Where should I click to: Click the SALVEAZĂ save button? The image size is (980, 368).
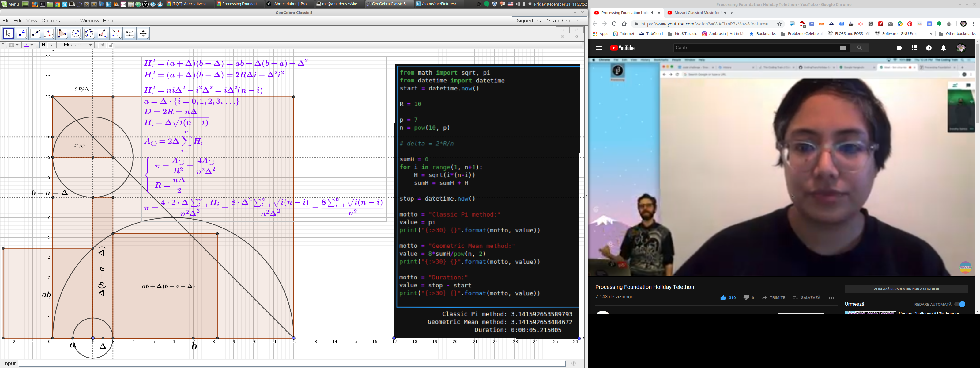click(x=807, y=297)
